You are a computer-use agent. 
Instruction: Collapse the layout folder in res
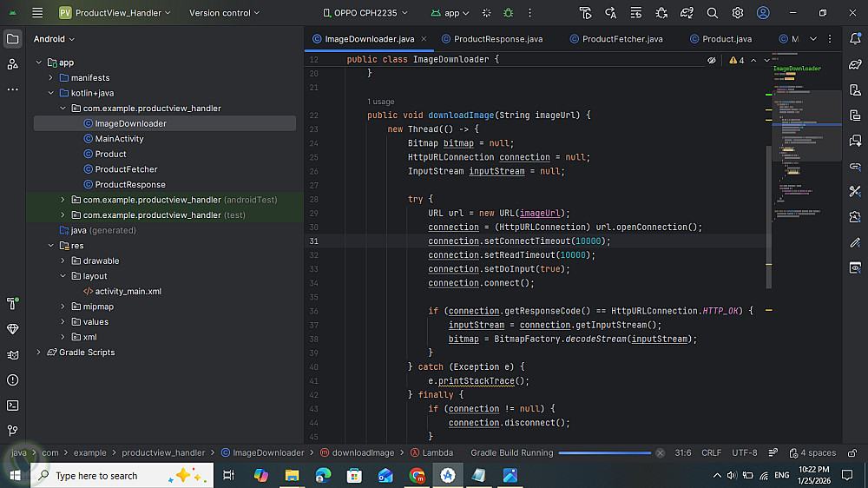point(63,276)
